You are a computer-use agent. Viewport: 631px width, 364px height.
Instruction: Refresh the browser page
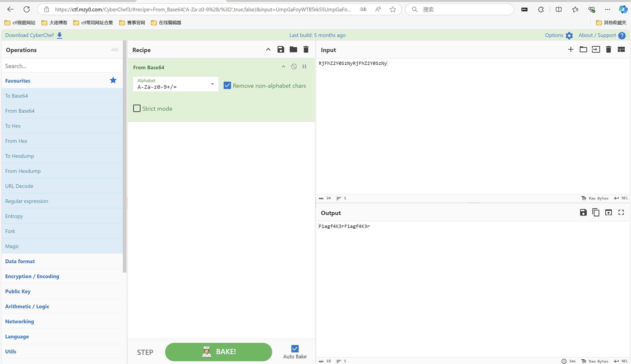(26, 10)
